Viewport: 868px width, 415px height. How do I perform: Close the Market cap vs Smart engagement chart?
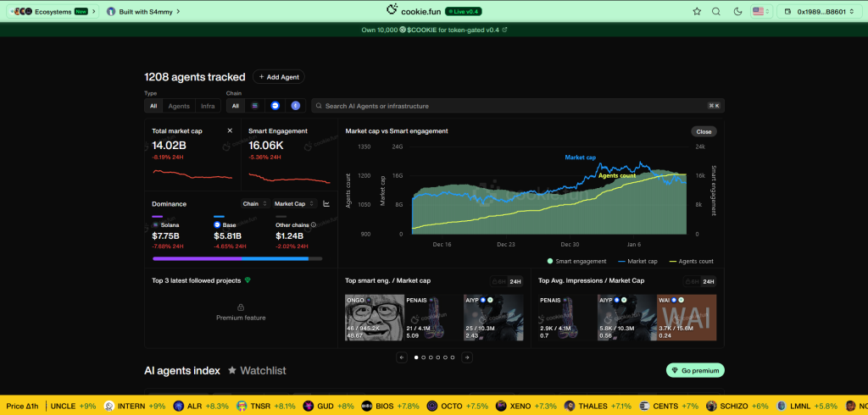point(704,131)
